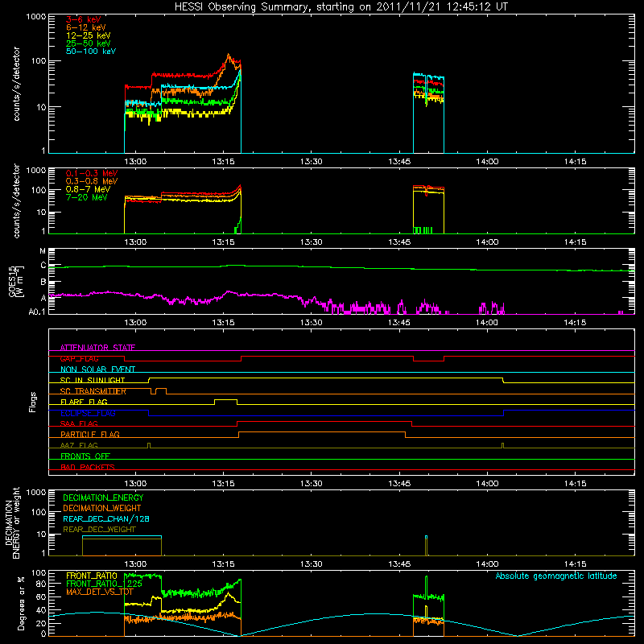The height and width of the screenshot is (644, 644).
Task: Pick the REAR_DEC_WEIGHT legend label
Action: tap(99, 530)
